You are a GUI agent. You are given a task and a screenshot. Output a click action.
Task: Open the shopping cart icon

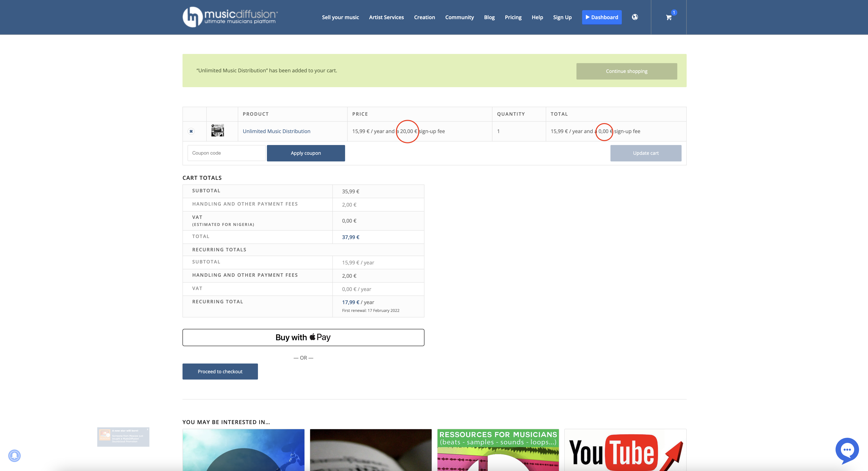tap(669, 18)
